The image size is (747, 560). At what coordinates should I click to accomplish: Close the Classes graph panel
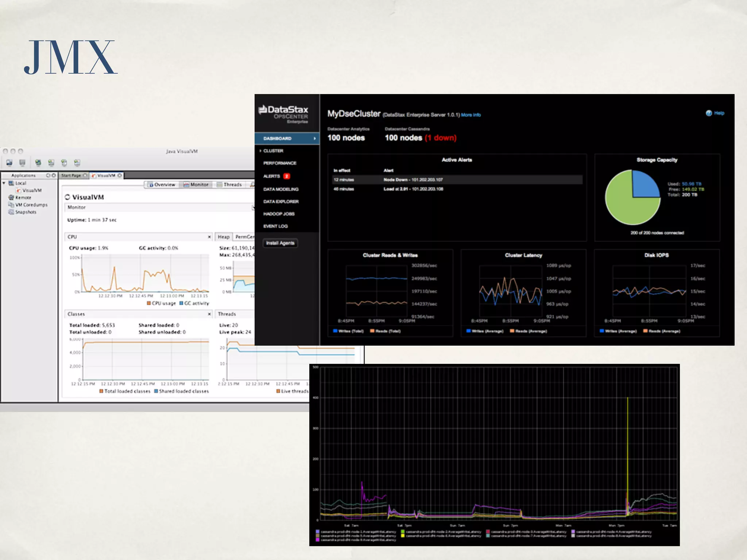pos(209,314)
